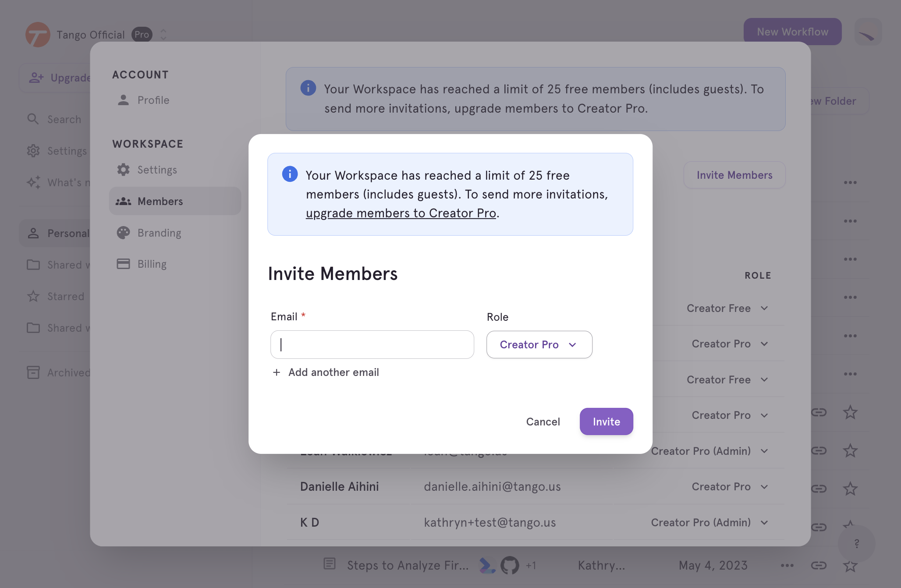Click the user avatar at top right
This screenshot has width=901, height=588.
point(868,32)
